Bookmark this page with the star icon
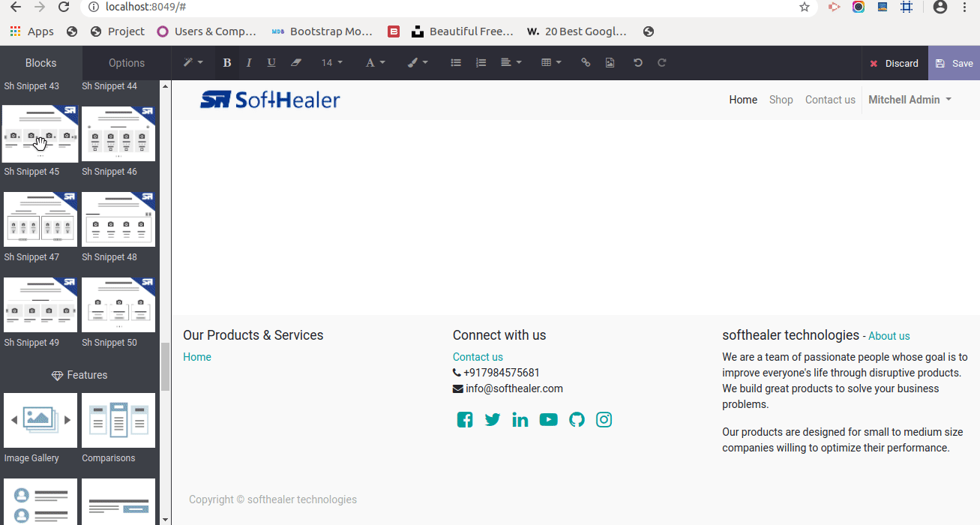 click(805, 7)
